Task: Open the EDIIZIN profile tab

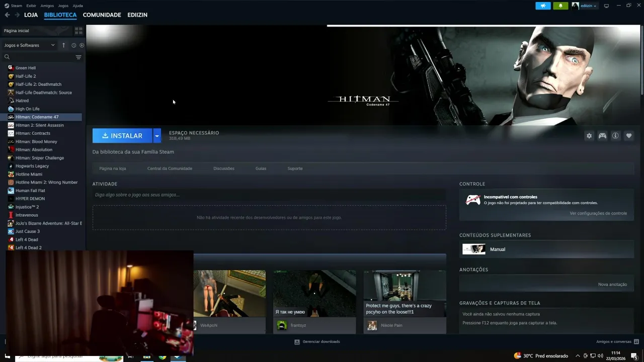Action: click(137, 15)
